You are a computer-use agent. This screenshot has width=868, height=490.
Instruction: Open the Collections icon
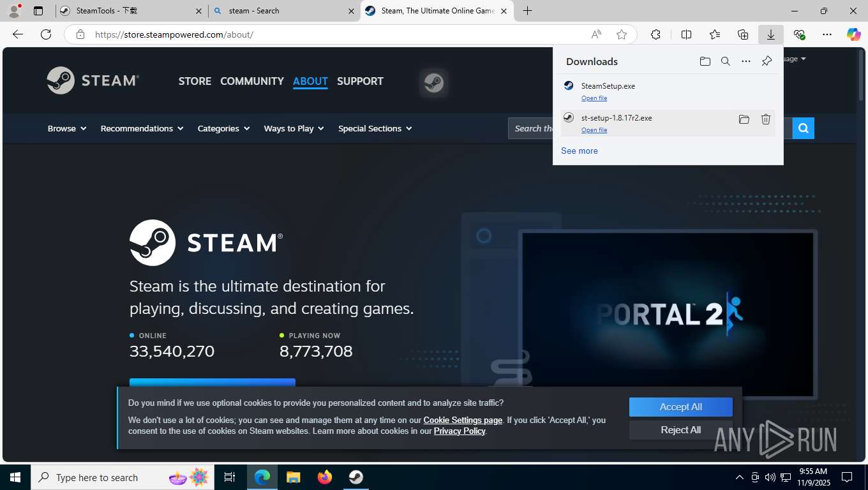point(742,34)
